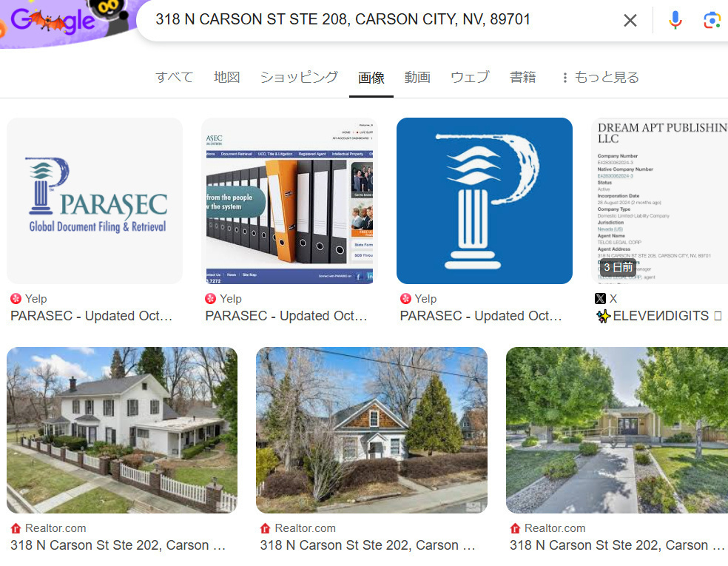Open the blue pillar P logo image
Viewport: 728px width, 566px height.
click(x=485, y=201)
